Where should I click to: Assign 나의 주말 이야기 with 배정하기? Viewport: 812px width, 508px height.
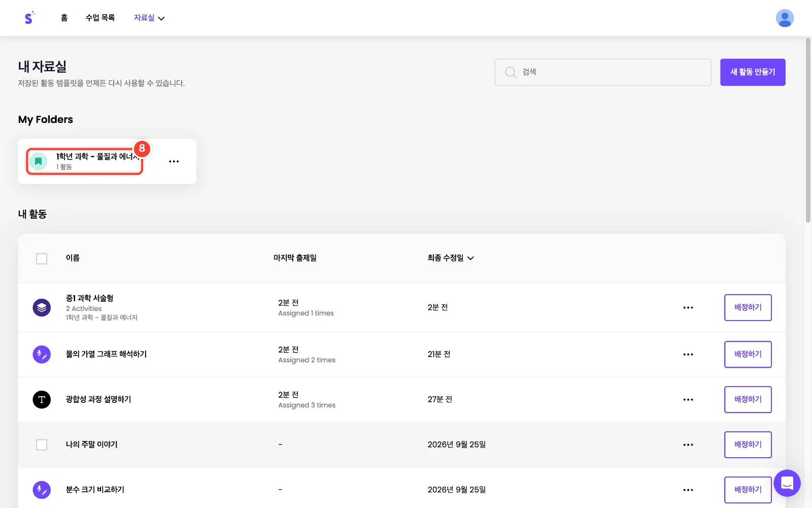(x=748, y=444)
